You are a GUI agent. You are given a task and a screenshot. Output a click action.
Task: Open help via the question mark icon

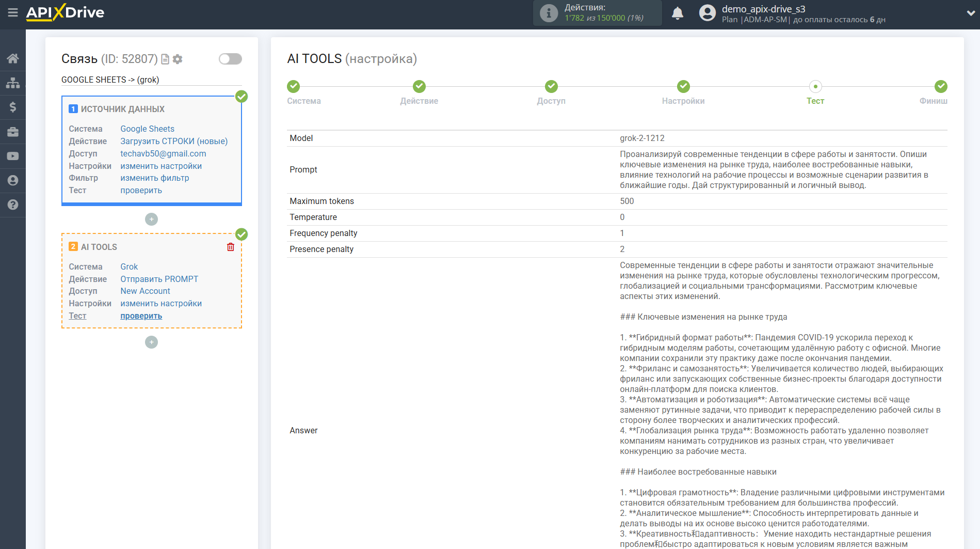[x=13, y=205]
